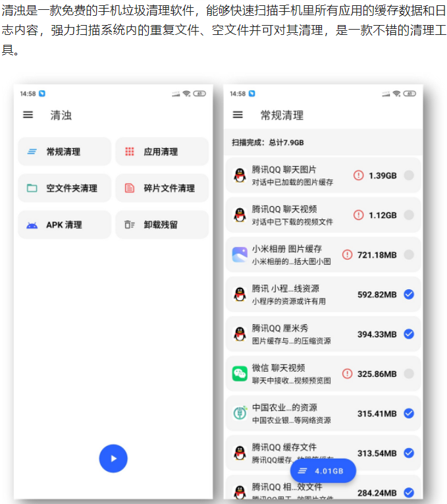447x504 pixels.
Task: Tap the blue play scan button
Action: [x=113, y=459]
